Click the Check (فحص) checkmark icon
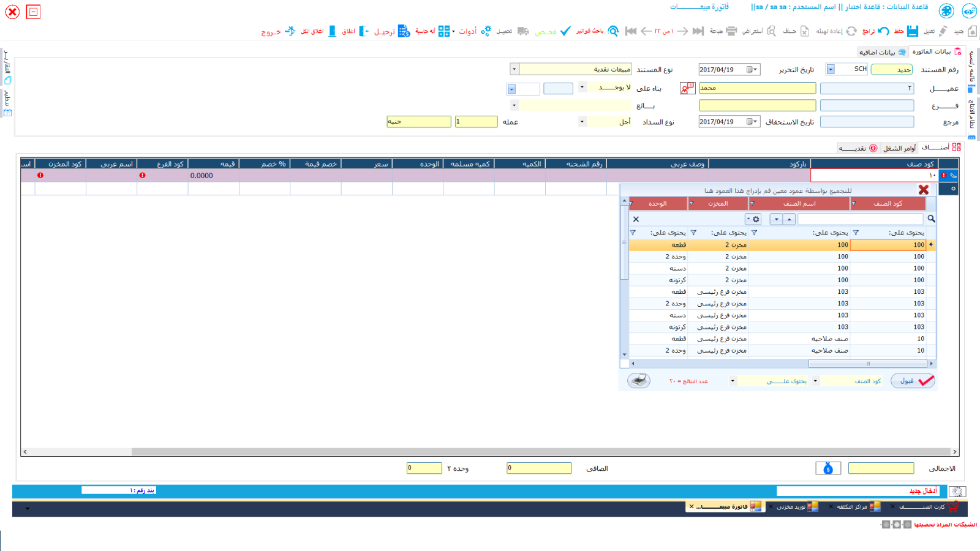980x551 pixels. click(x=565, y=31)
